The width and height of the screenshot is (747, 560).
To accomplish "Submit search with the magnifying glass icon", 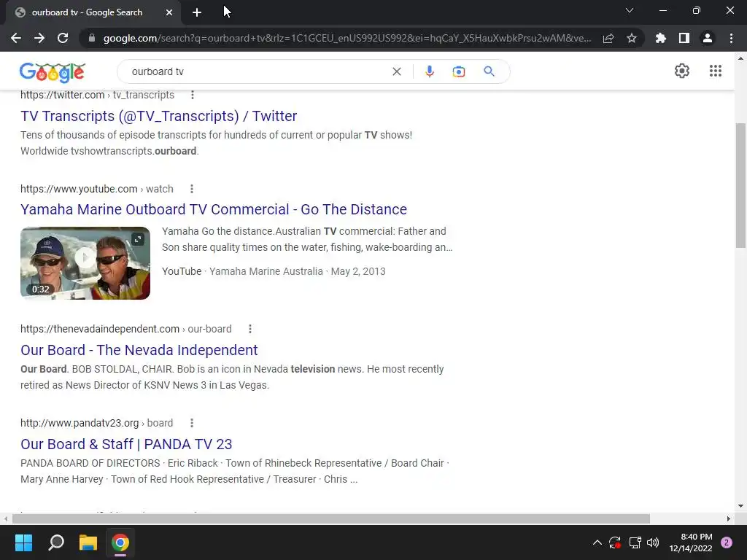I will tap(489, 71).
